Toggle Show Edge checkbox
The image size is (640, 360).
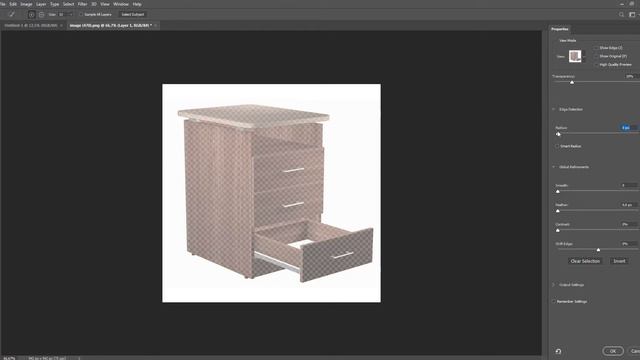tap(596, 48)
